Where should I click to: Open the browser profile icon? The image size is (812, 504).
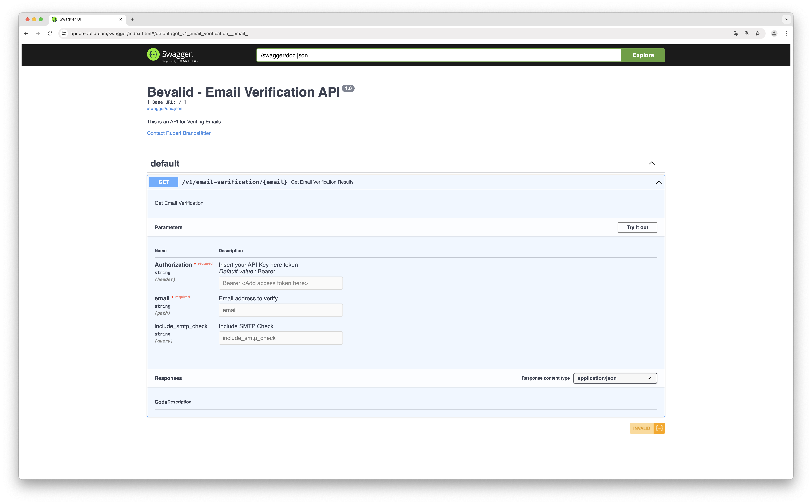coord(774,33)
